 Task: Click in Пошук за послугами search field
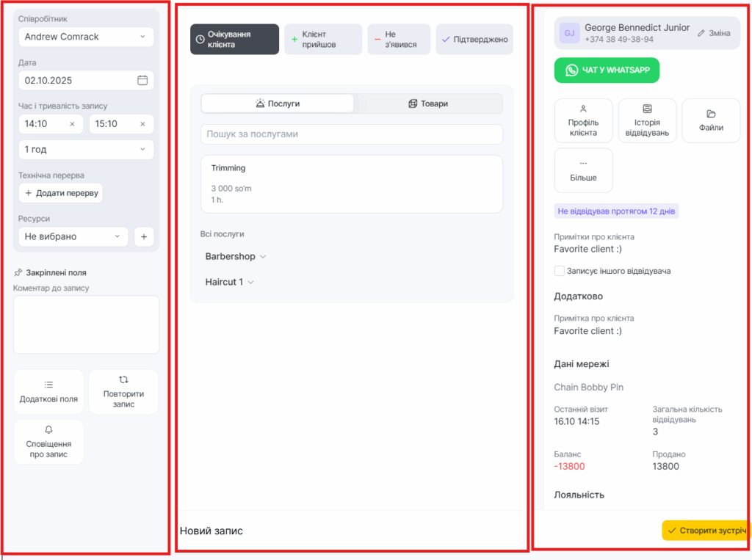tap(351, 134)
